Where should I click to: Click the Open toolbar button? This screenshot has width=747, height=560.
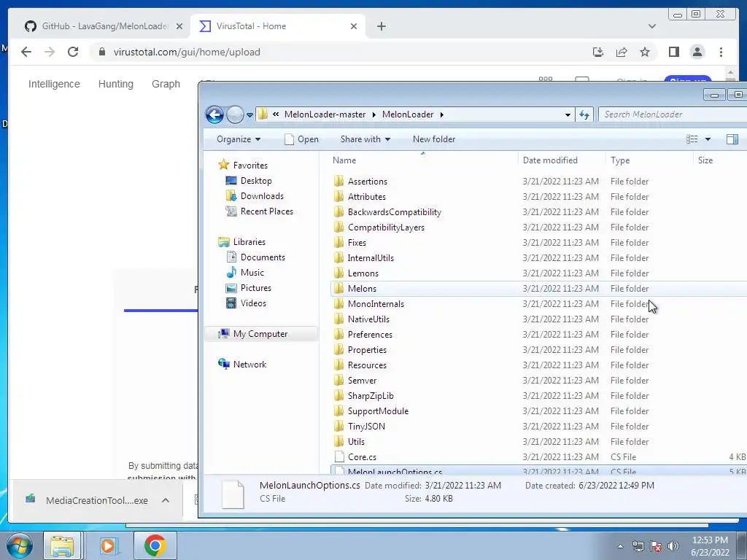(301, 139)
